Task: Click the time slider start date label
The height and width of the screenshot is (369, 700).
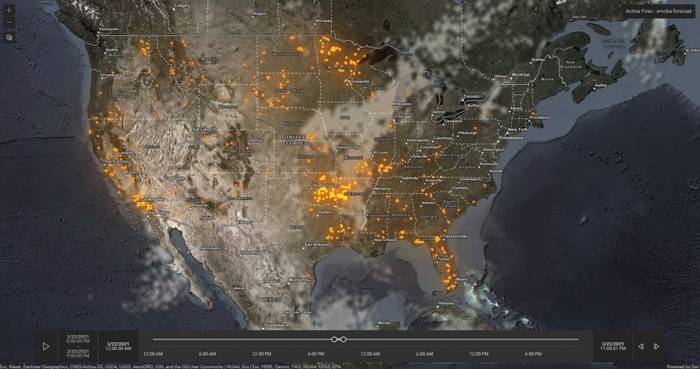Action: pyautogui.click(x=118, y=346)
